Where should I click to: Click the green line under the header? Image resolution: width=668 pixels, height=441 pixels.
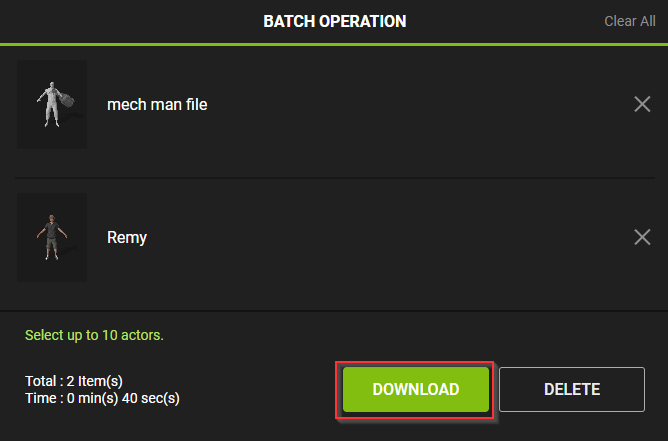click(334, 44)
